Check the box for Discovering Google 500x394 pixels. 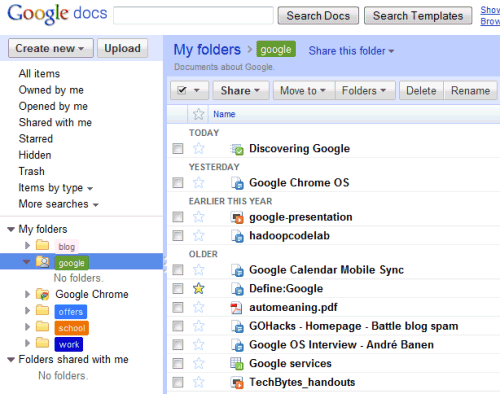(178, 148)
